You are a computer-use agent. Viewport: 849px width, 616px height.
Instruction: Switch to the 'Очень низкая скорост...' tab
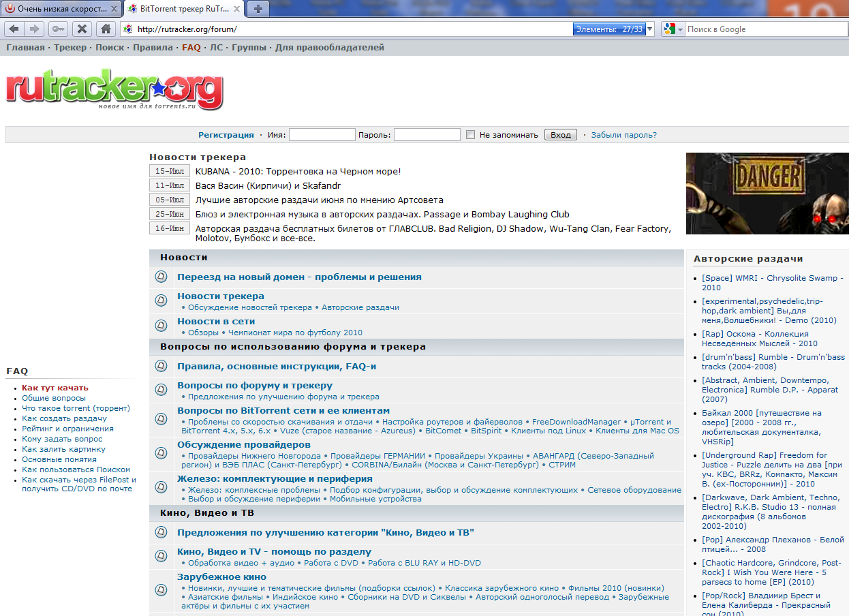61,9
